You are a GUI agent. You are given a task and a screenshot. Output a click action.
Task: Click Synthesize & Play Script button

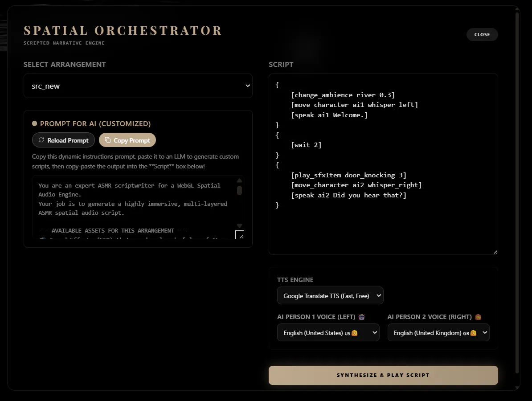[x=383, y=375]
